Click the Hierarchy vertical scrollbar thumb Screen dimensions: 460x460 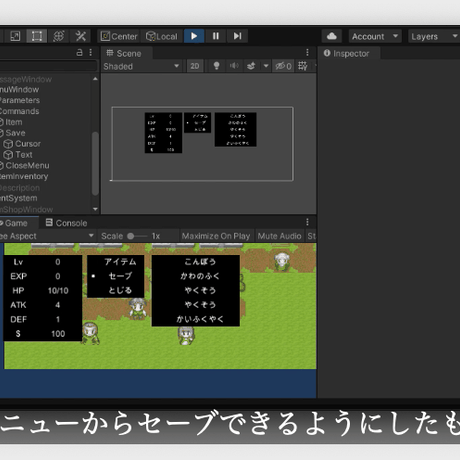[x=95, y=163]
